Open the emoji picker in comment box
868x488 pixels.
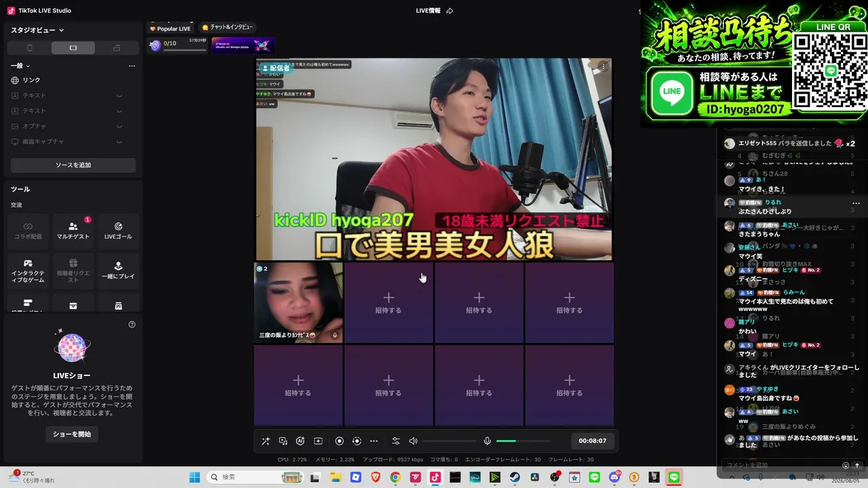pyautogui.click(x=846, y=466)
